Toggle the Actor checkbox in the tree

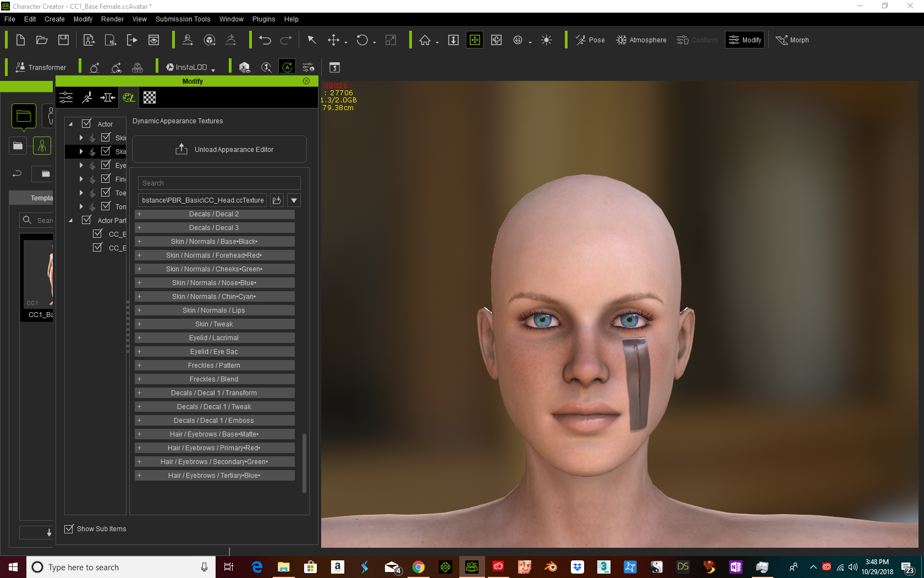click(x=86, y=123)
